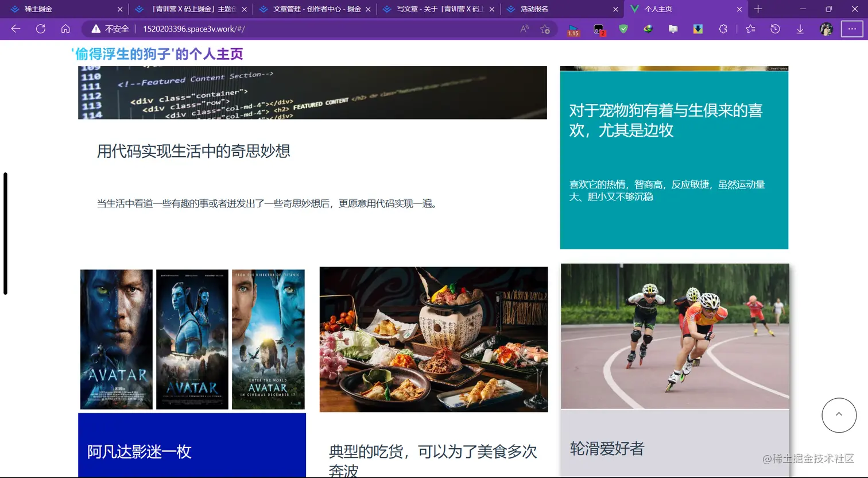Open the extension showing 1.15 badge
Screen dimensions: 868x478
click(573, 29)
